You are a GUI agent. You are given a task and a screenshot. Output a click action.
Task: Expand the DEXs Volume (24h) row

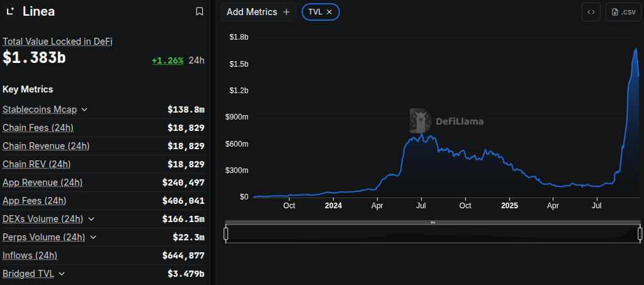91,219
